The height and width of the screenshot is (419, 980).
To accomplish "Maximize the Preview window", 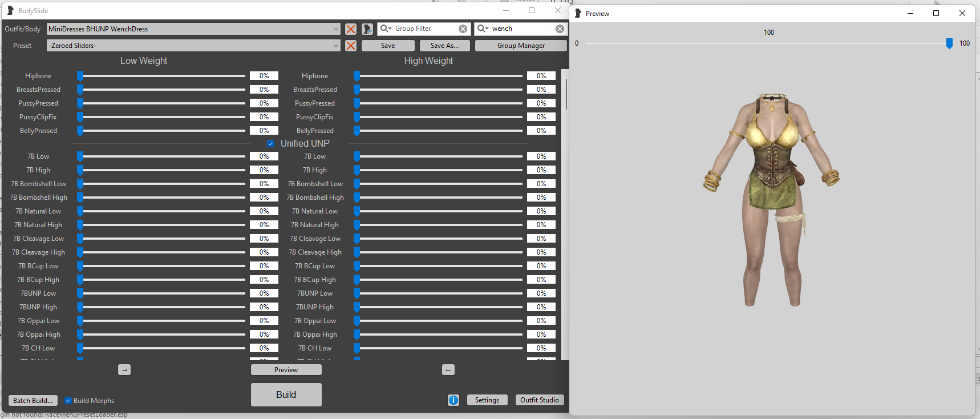I will [936, 13].
